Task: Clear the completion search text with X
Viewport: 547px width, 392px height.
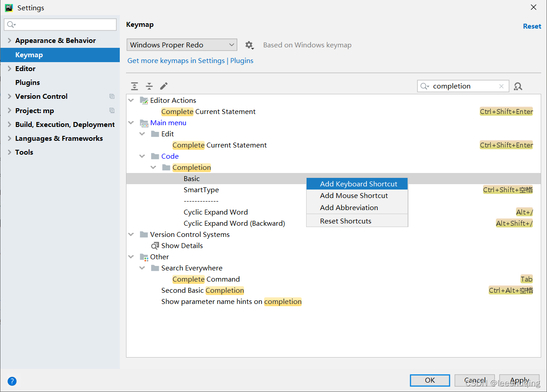Action: tap(501, 86)
